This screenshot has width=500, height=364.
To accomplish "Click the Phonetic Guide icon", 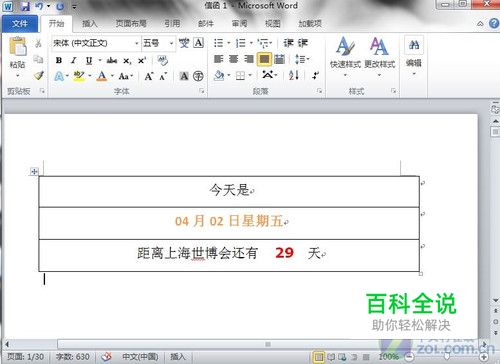I will point(184,43).
